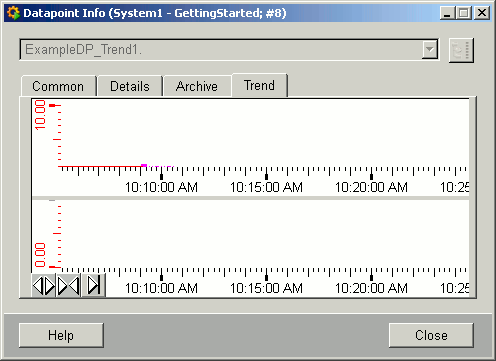Click the compress time range arrows button
Screen dimensions: 496x361
(x=68, y=286)
